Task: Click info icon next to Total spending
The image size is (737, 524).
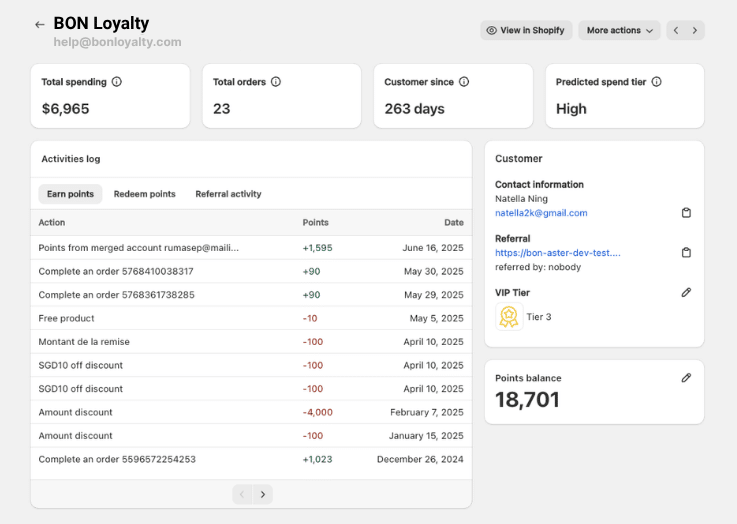Action: click(117, 82)
